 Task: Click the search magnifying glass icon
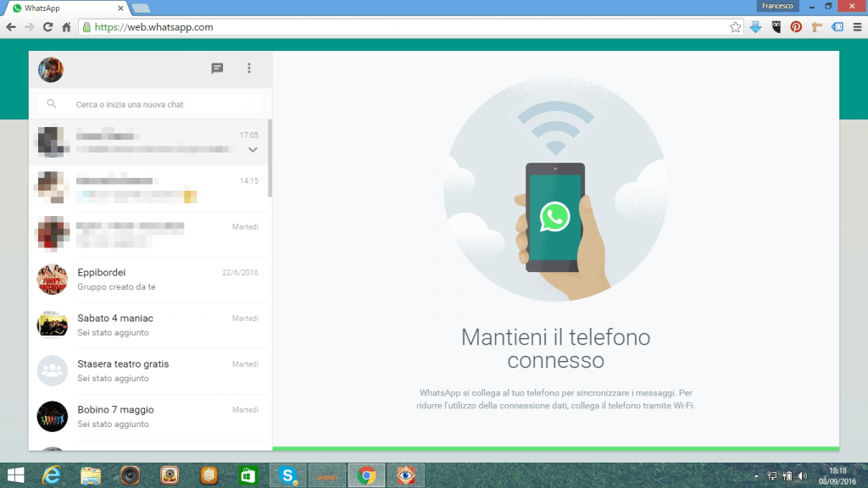pos(51,103)
